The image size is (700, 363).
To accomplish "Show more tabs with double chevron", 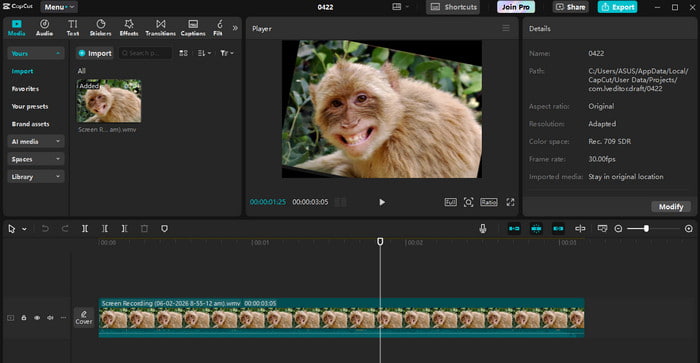I will 235,28.
